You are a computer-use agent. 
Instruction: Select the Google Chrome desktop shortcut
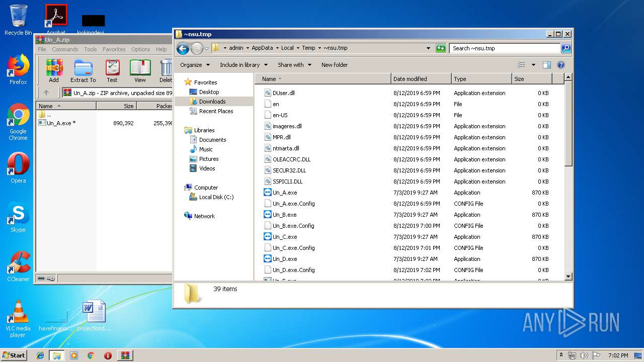point(18,122)
